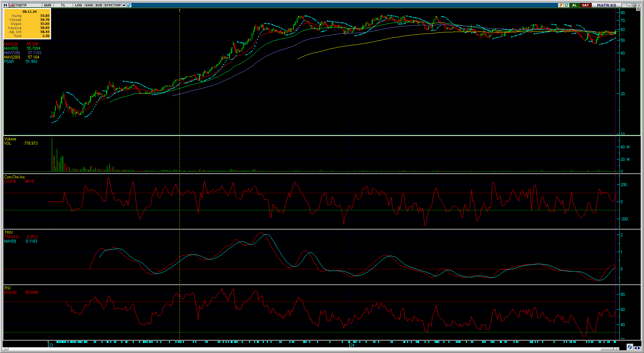Select the RSI(14) indicator label
Viewport: 644px width, 353px height.
tap(10, 292)
